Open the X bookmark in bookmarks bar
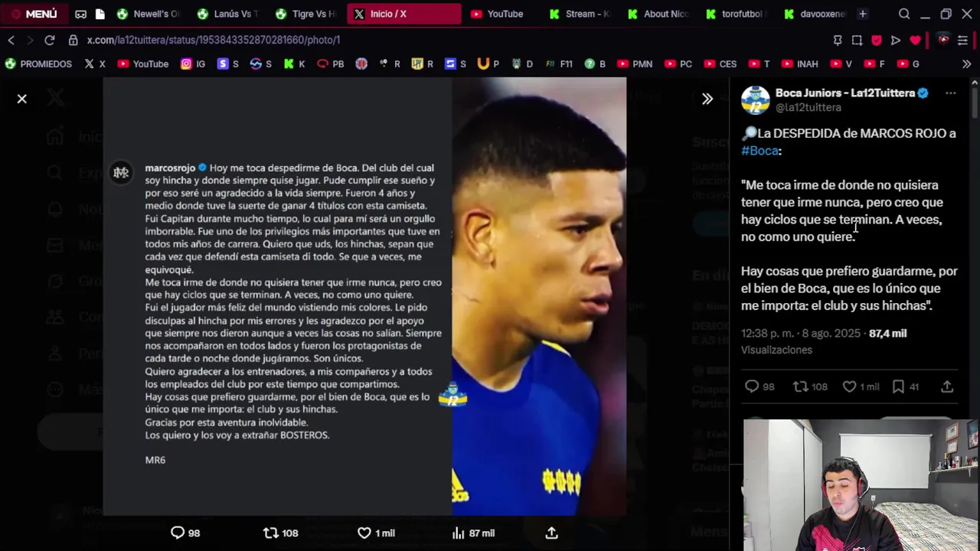Image resolution: width=980 pixels, height=551 pixels. [95, 64]
